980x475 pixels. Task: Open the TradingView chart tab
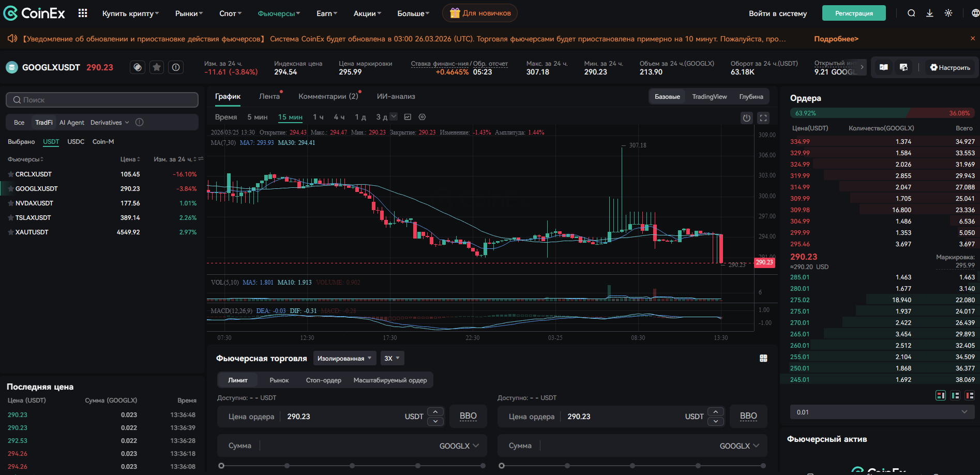point(709,96)
